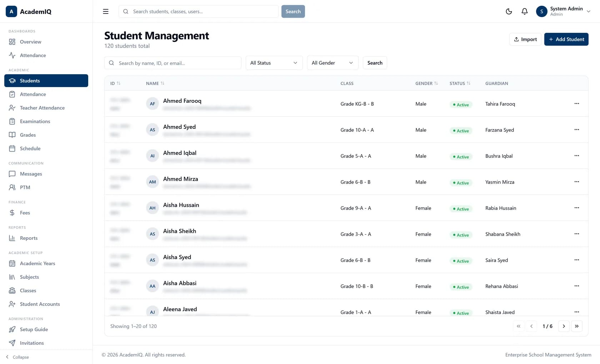Expand the All Gender filter dropdown
The height and width of the screenshot is (364, 600).
332,63
